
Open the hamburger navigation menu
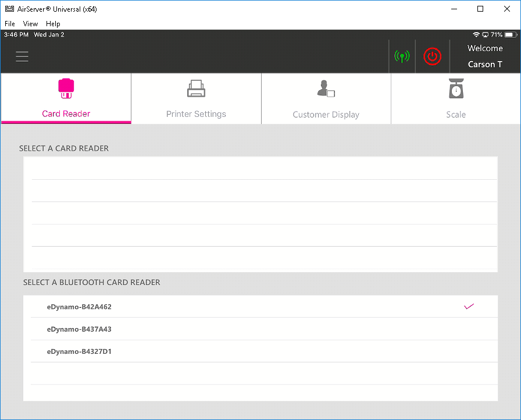[22, 56]
